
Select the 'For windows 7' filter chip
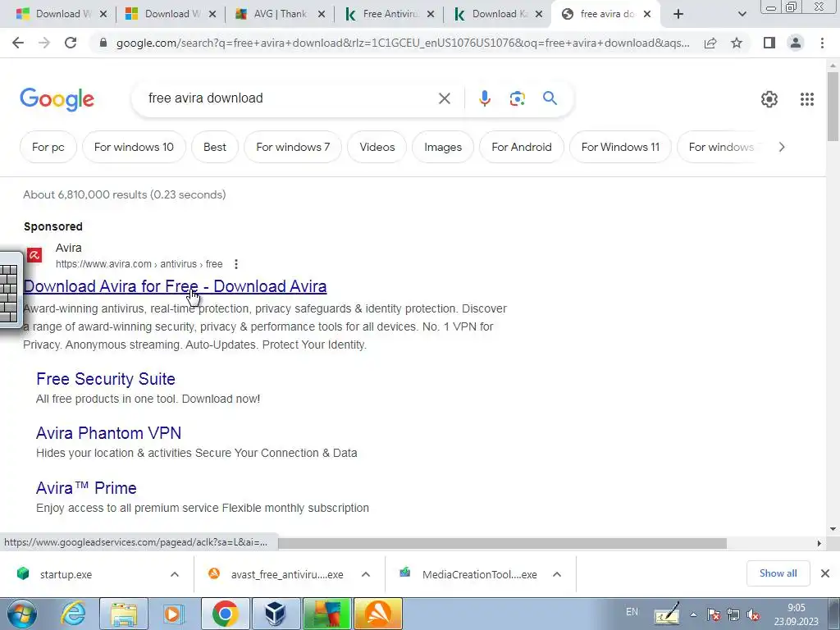(x=293, y=147)
